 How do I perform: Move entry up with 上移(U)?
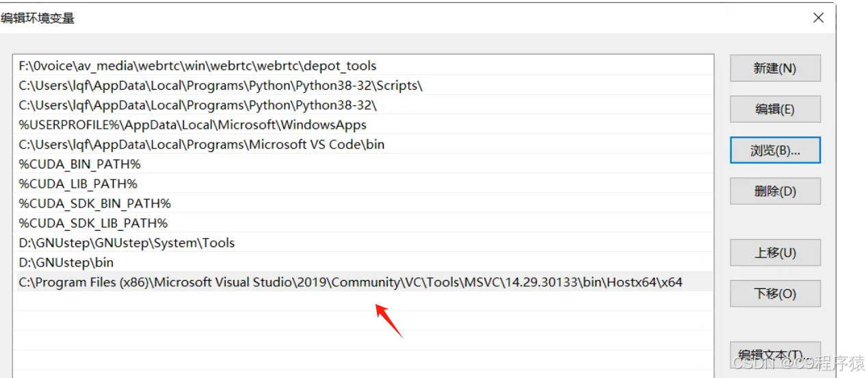click(775, 253)
